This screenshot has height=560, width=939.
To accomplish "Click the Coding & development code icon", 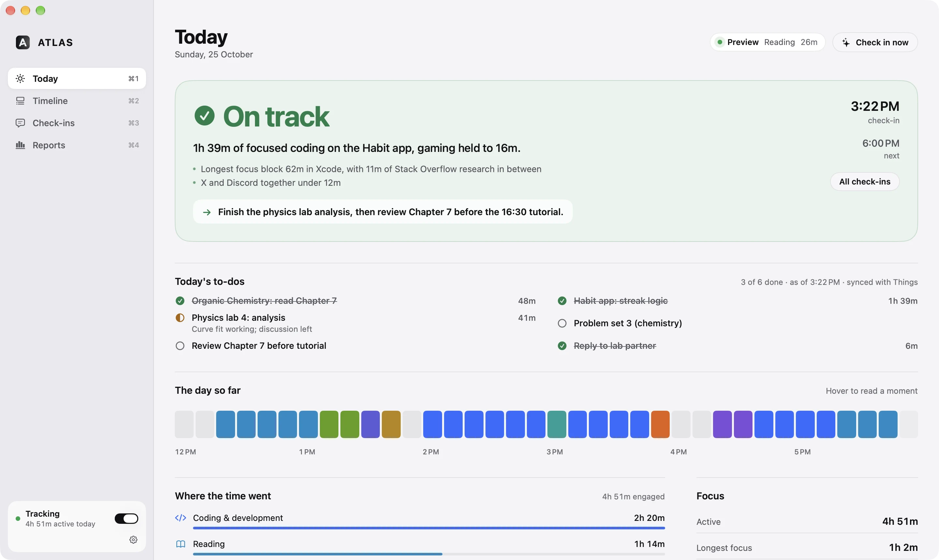I will (181, 518).
